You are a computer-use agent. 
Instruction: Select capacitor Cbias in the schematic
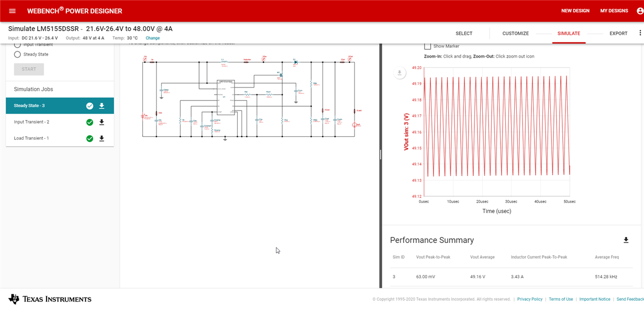[x=161, y=90]
